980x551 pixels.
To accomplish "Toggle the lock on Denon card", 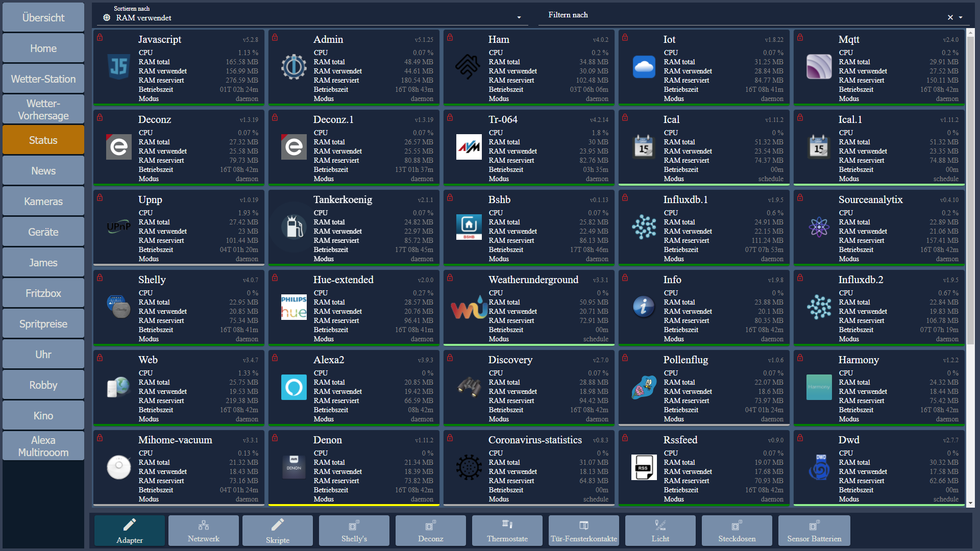I will (x=275, y=438).
